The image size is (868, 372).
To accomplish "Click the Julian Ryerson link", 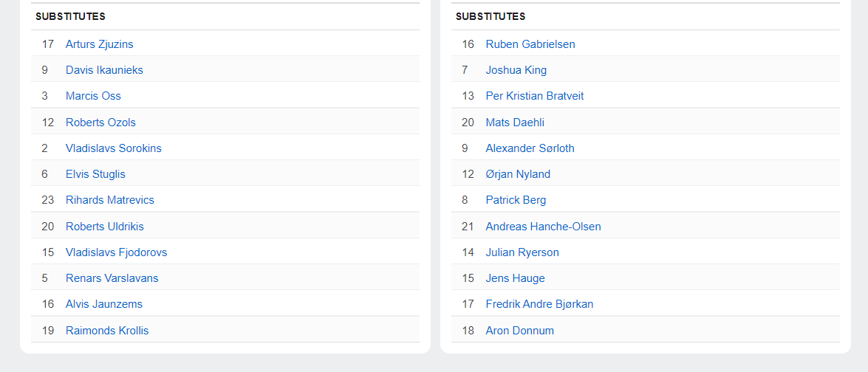I will (522, 252).
